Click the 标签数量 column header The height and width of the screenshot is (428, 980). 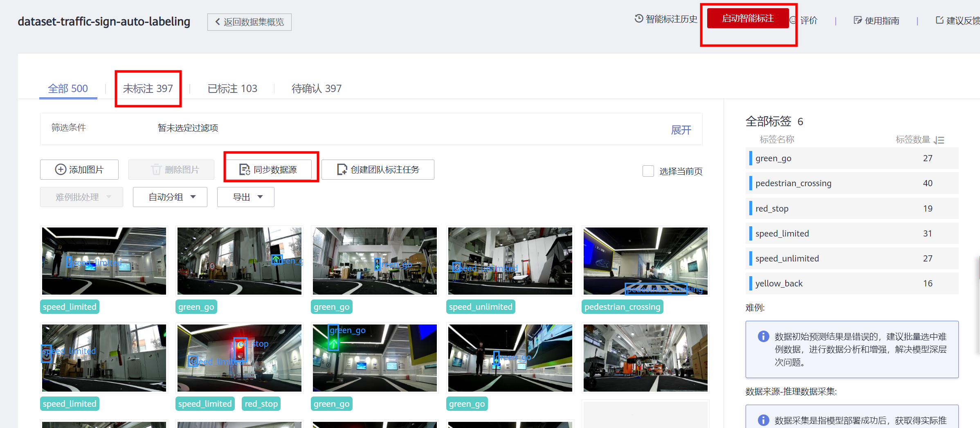(913, 140)
